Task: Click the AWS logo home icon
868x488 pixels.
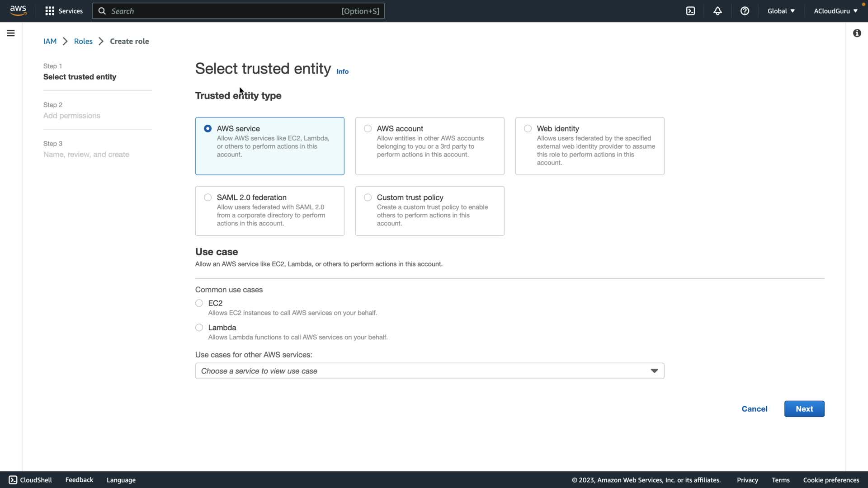Action: 18,10
